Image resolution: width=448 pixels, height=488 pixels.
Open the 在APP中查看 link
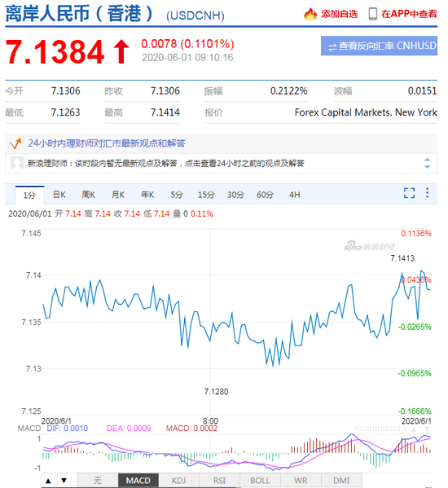tap(409, 14)
